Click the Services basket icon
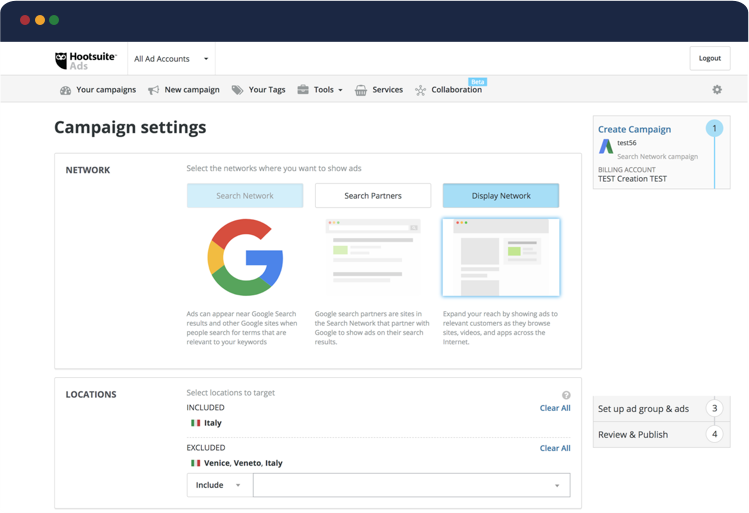 click(x=360, y=90)
